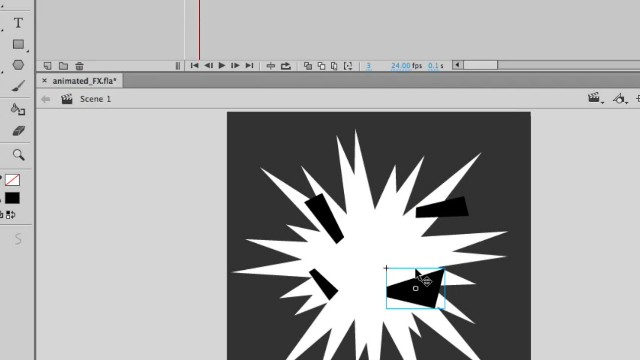Pick the Paint Bucket tool
This screenshot has width=640, height=360.
tap(18, 109)
